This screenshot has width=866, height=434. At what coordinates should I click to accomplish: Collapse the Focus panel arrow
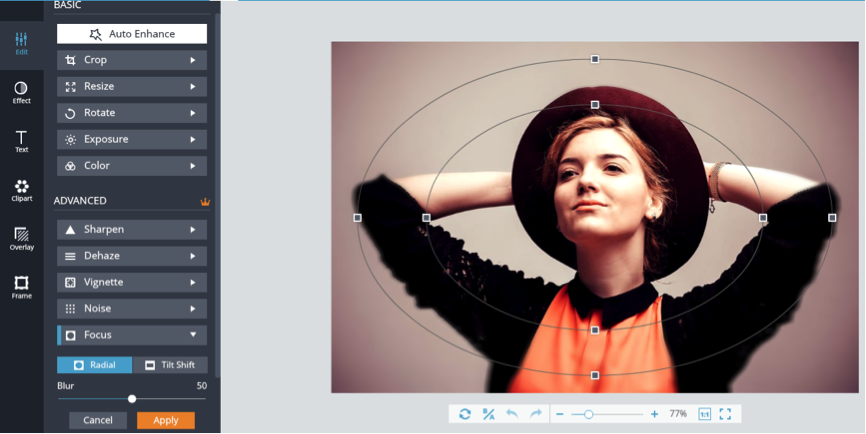coord(193,335)
